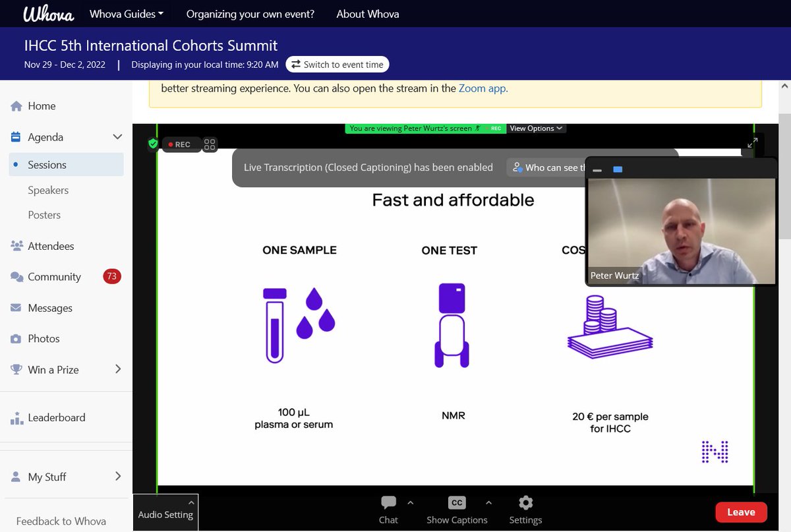Viewport: 791px width, 532px height.
Task: Click the Agenda menu label
Action: (45, 137)
